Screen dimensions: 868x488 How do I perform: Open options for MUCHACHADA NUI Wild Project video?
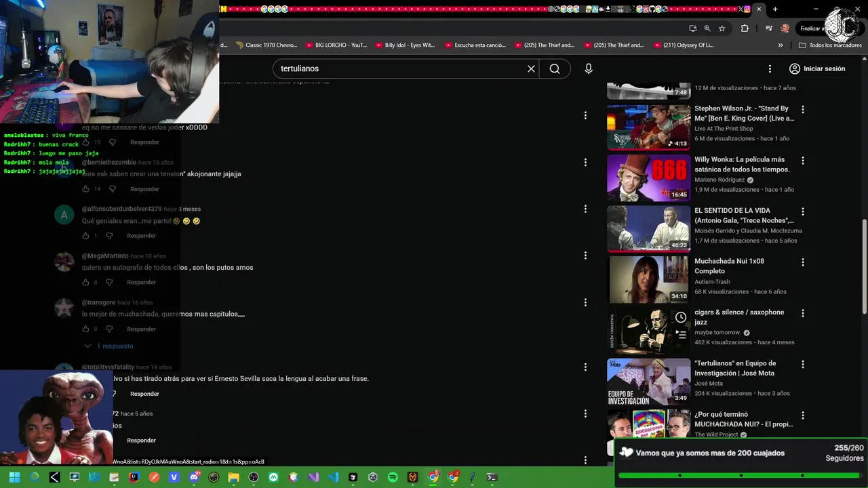[x=803, y=415]
